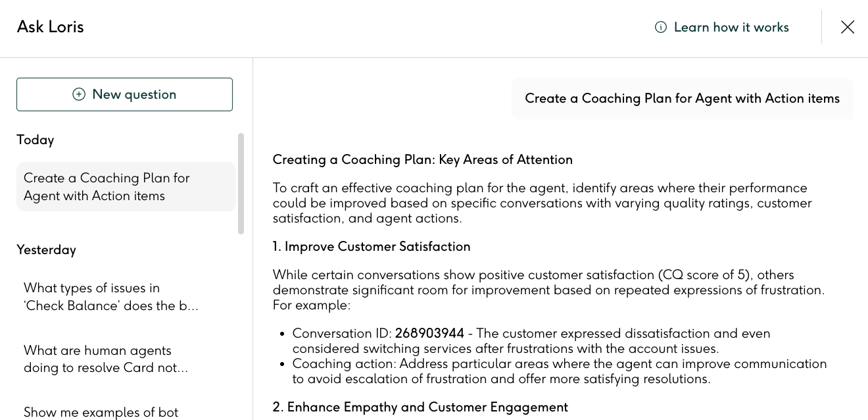Click the Ask Loris title

pyautogui.click(x=50, y=27)
